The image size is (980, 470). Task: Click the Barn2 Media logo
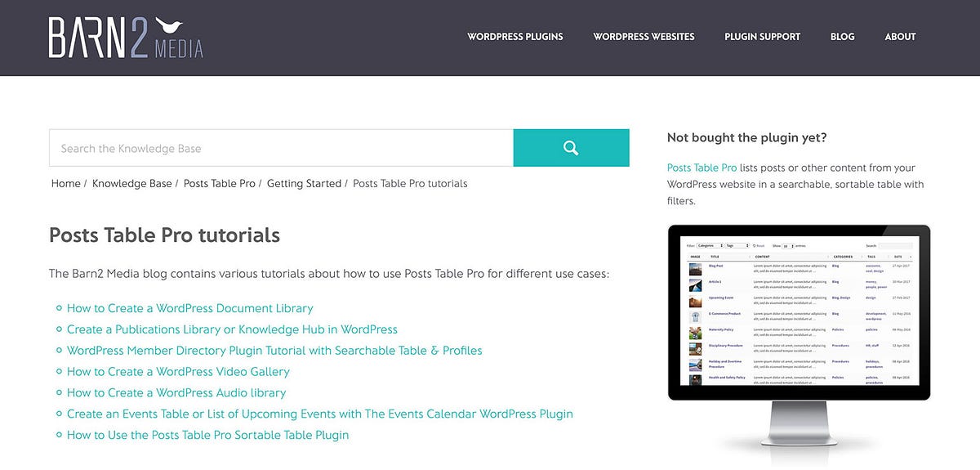click(x=126, y=37)
